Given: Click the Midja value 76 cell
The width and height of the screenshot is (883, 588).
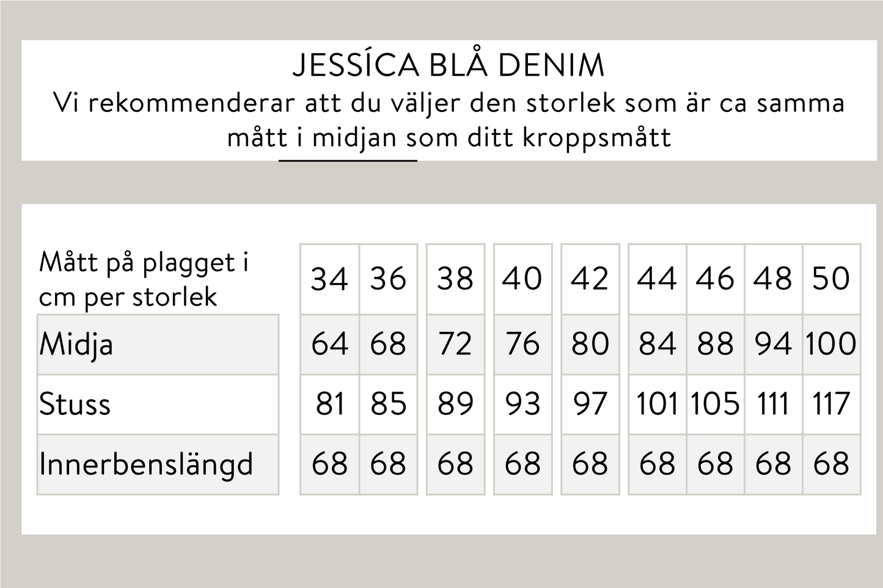Looking at the screenshot, I should pyautogui.click(x=522, y=344).
